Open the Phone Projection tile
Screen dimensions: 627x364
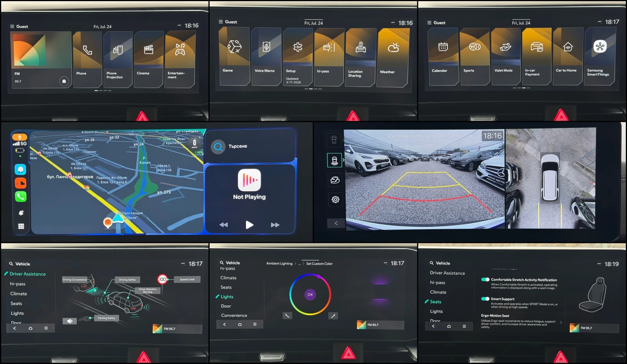click(118, 60)
